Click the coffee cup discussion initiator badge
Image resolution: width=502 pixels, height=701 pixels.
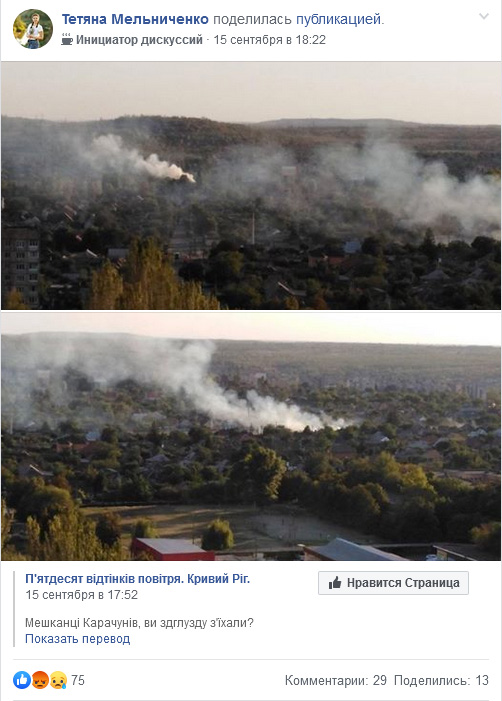click(x=67, y=39)
